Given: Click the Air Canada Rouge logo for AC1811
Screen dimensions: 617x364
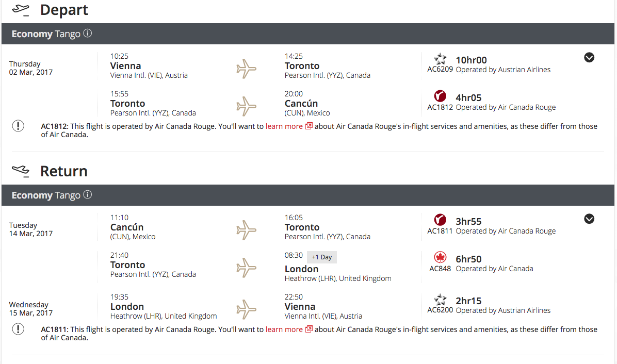Looking at the screenshot, I should coord(440,220).
